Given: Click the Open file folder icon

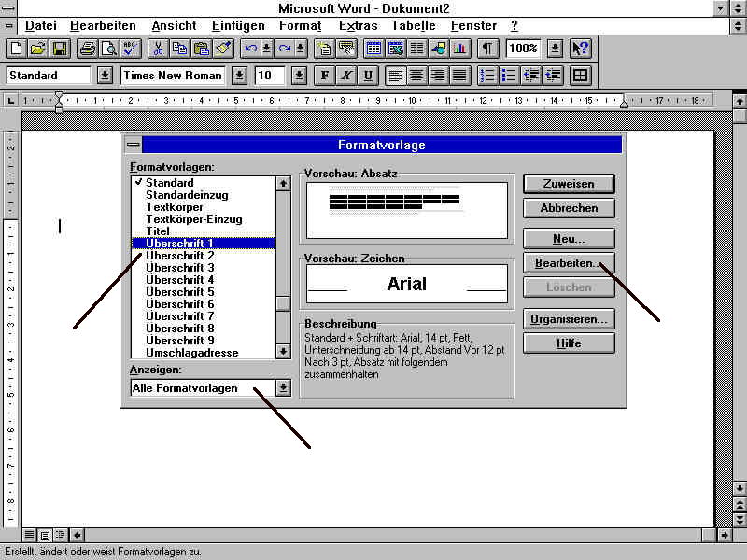Looking at the screenshot, I should point(38,49).
